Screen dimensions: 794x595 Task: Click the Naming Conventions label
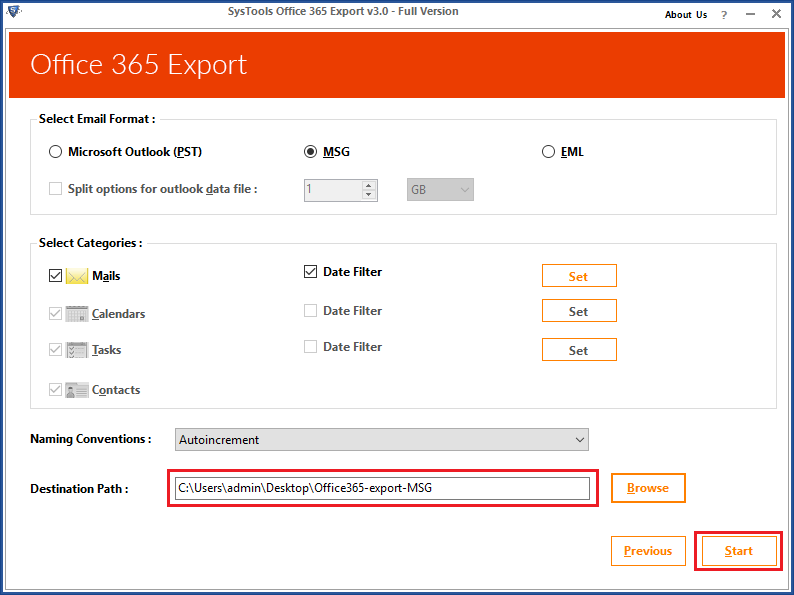click(91, 439)
